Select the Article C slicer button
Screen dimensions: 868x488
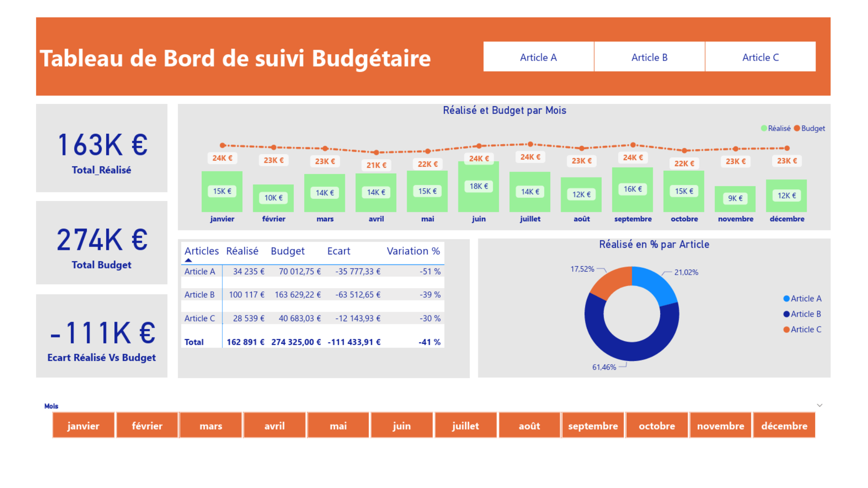click(760, 57)
